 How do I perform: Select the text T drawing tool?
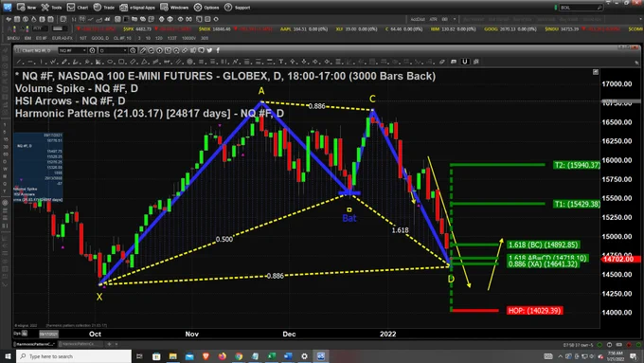[281, 62]
